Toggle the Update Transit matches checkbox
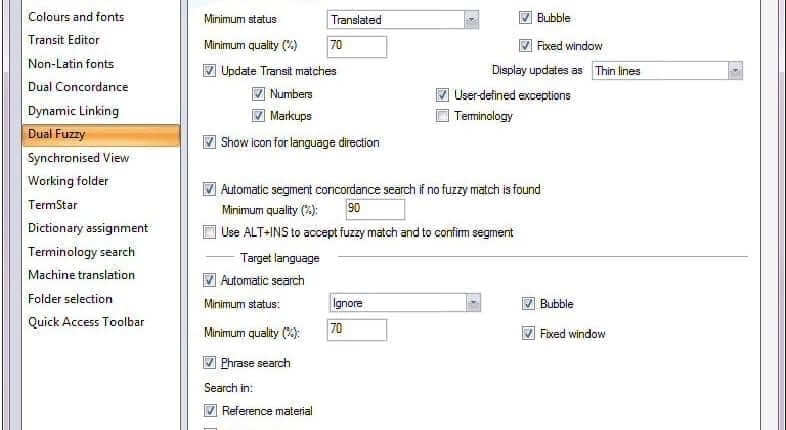This screenshot has height=430, width=786. coord(210,71)
